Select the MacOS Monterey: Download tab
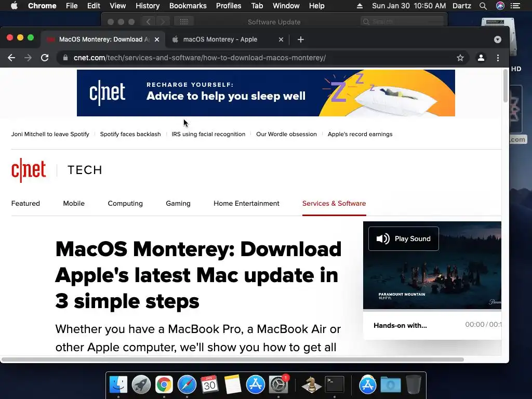532x399 pixels. [103, 39]
